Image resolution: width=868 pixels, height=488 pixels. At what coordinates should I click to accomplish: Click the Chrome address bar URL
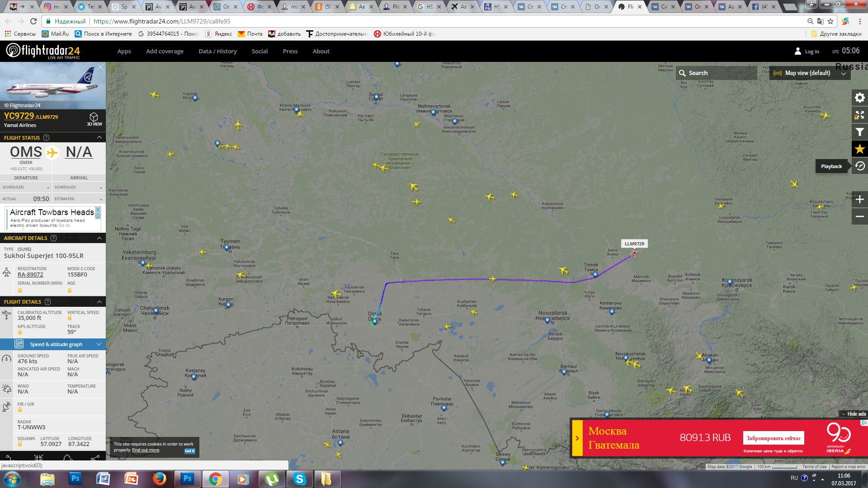coord(161,21)
